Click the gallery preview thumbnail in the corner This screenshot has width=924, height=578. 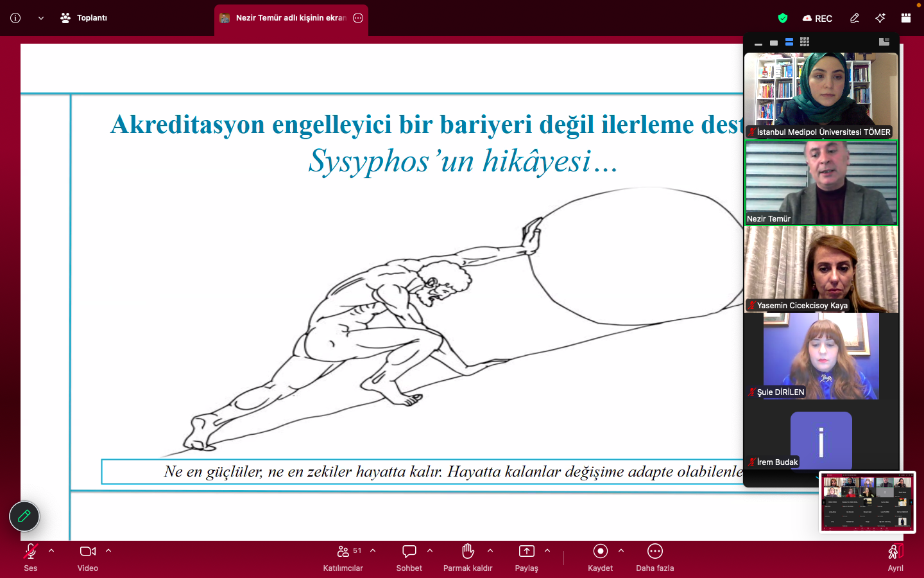tap(868, 502)
